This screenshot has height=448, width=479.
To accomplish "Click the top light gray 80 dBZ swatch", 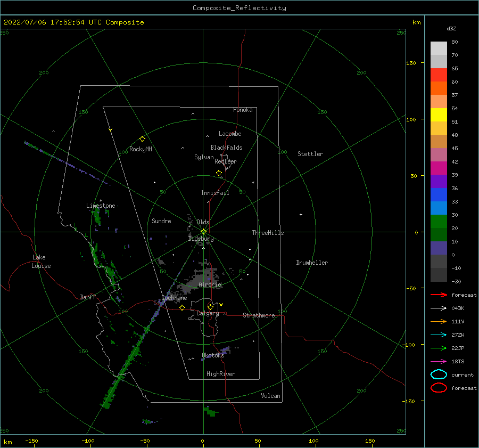I will click(439, 48).
